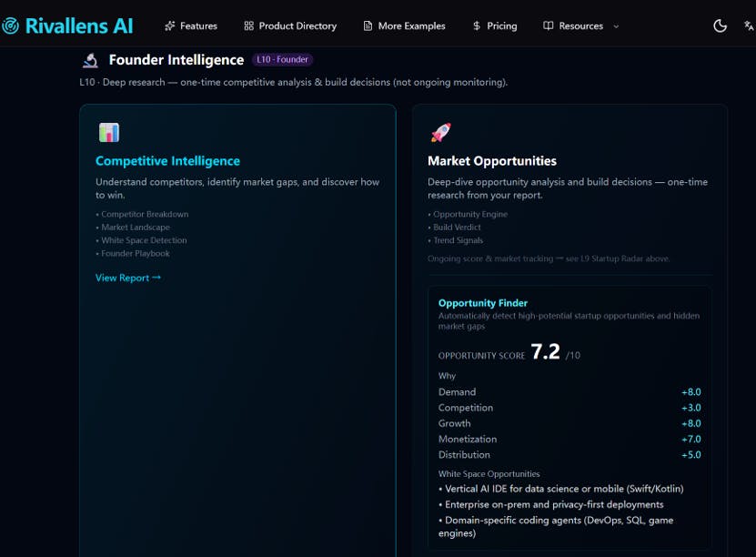This screenshot has width=756, height=557.
Task: Open the Rivallens AI home link
Action: coord(67,26)
